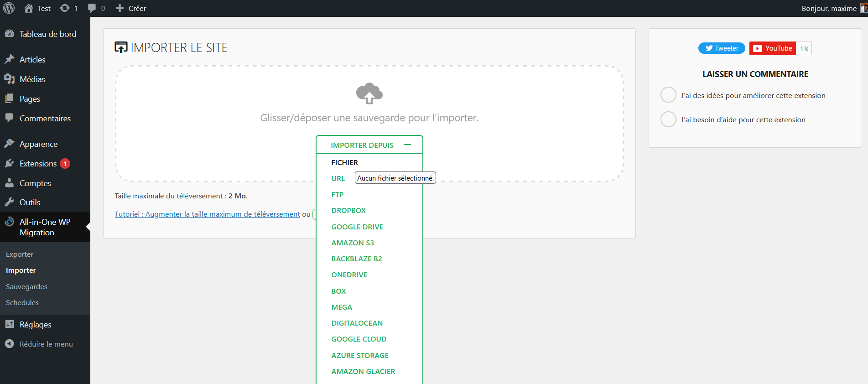
Task: Click the Comptes user icon
Action: [9, 183]
